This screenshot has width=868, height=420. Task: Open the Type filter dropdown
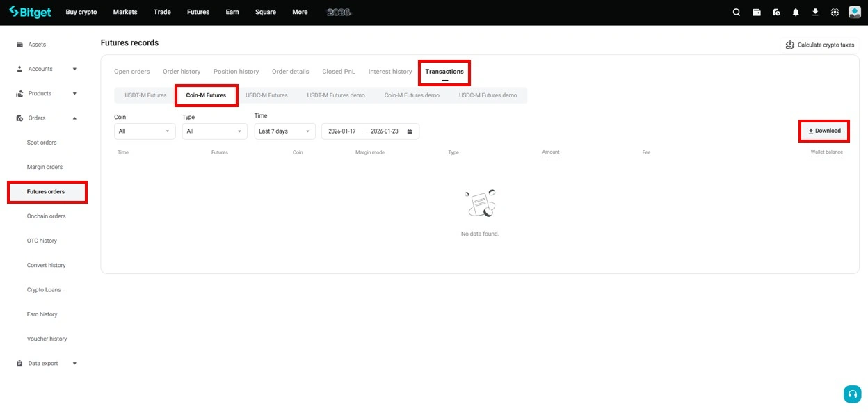click(215, 131)
